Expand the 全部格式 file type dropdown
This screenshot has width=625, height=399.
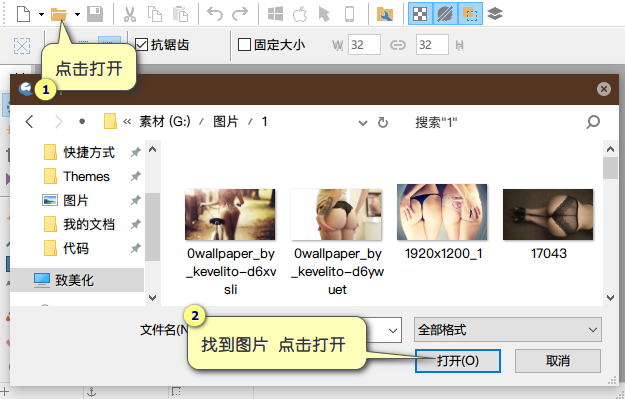[507, 330]
